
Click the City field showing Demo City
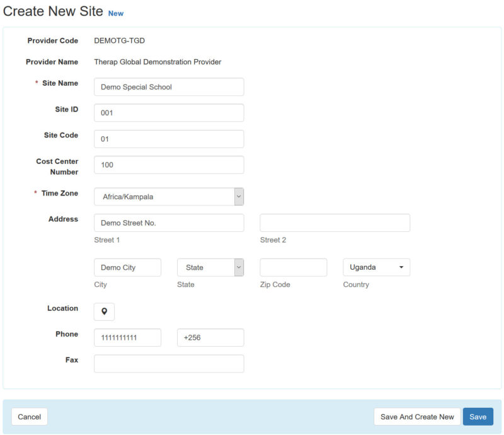click(127, 267)
